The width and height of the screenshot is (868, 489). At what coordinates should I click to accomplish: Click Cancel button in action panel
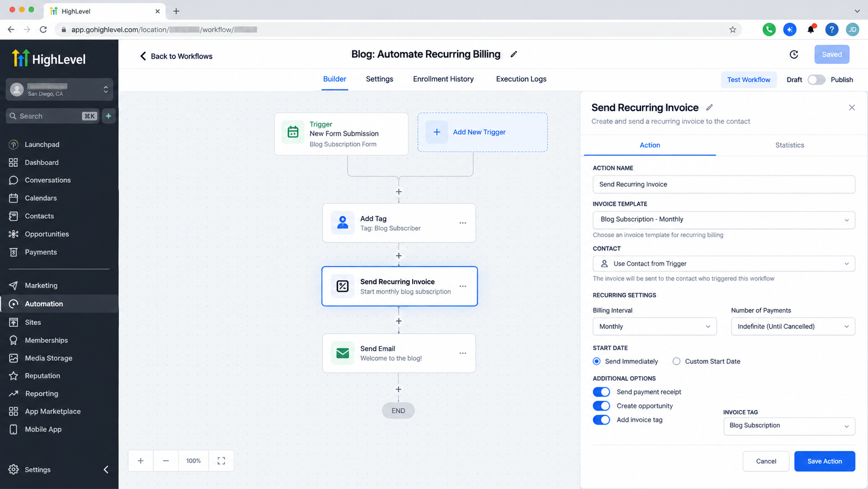pos(766,461)
